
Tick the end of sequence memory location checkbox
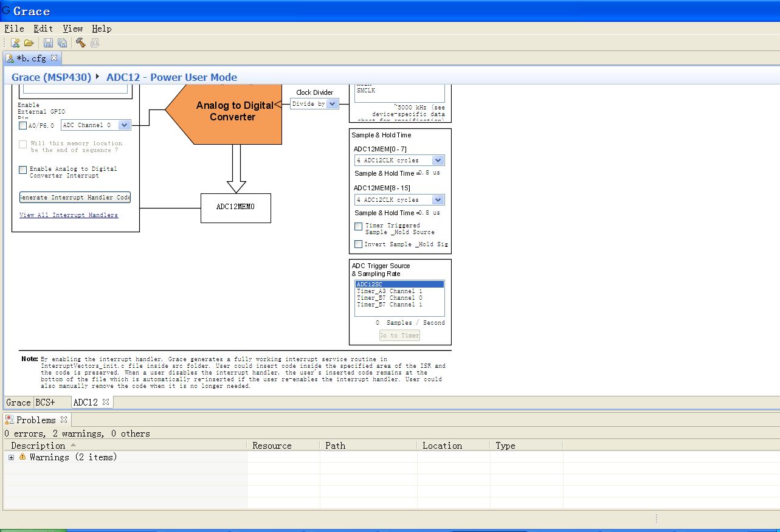pos(23,144)
